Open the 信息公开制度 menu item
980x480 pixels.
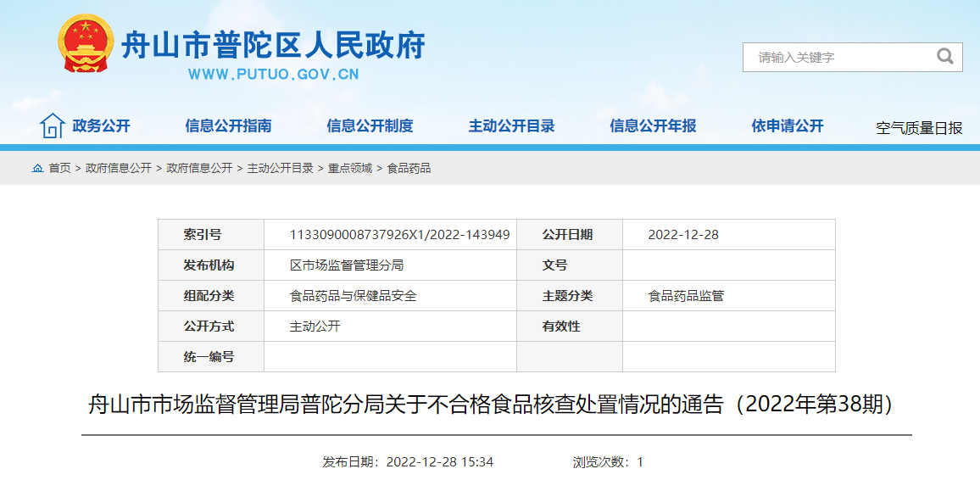tap(370, 126)
